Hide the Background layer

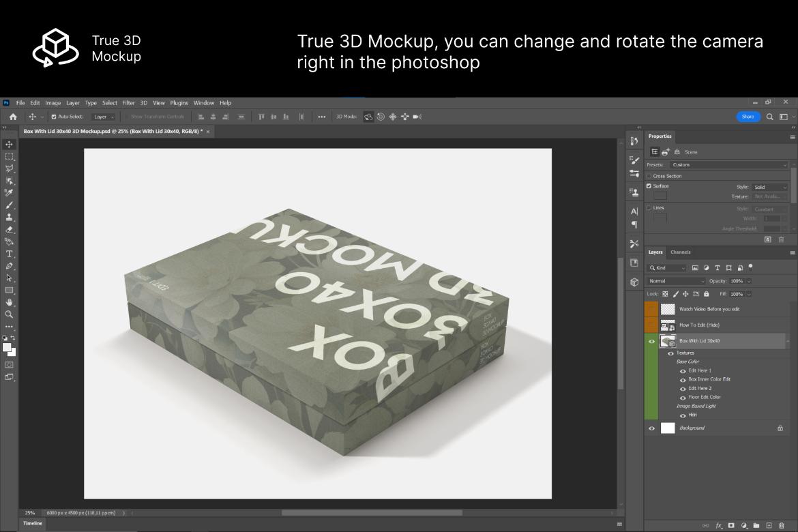651,428
